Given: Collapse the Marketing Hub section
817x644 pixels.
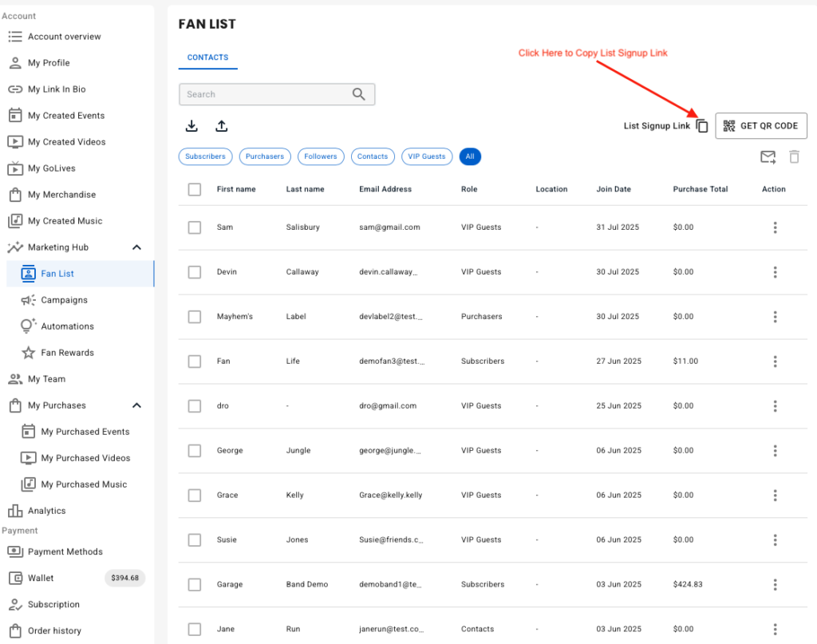Looking at the screenshot, I should pyautogui.click(x=136, y=247).
